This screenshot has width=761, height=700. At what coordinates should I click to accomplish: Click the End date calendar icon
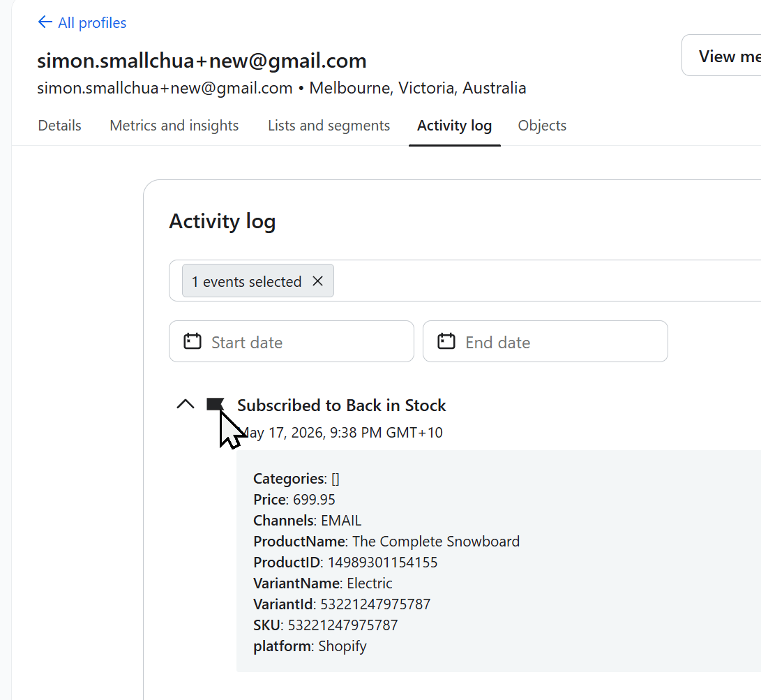446,341
